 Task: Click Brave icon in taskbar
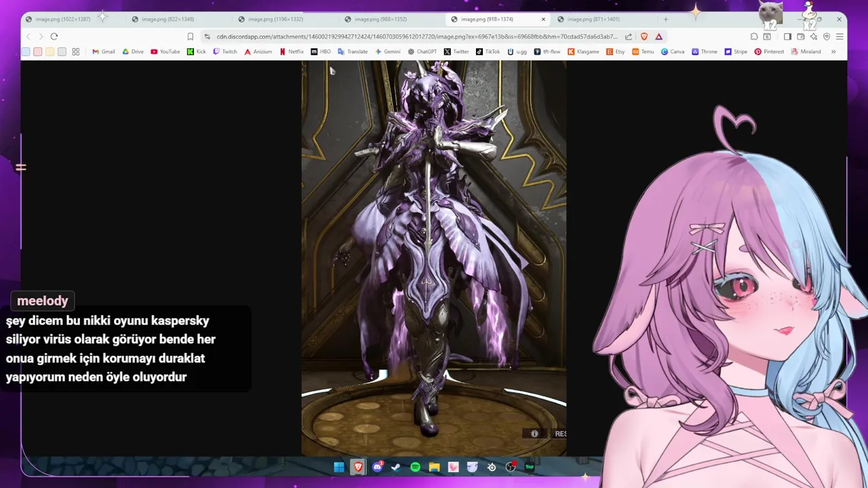pyautogui.click(x=357, y=467)
